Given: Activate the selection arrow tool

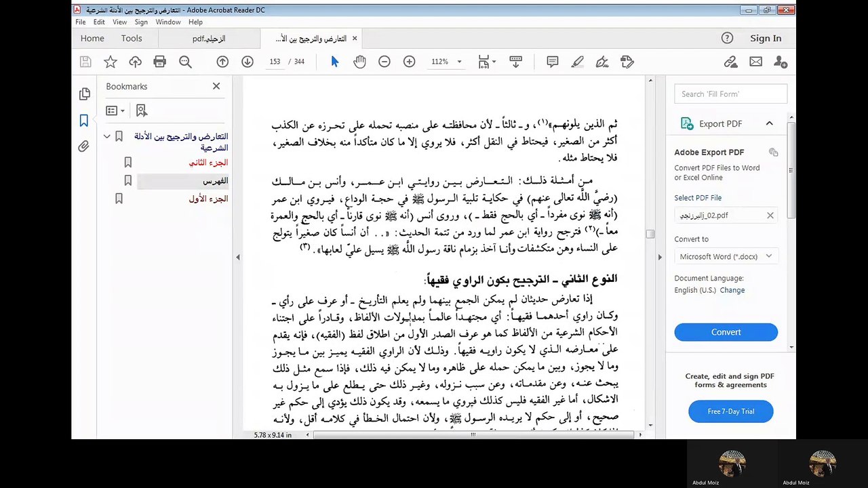Looking at the screenshot, I should click(x=334, y=62).
